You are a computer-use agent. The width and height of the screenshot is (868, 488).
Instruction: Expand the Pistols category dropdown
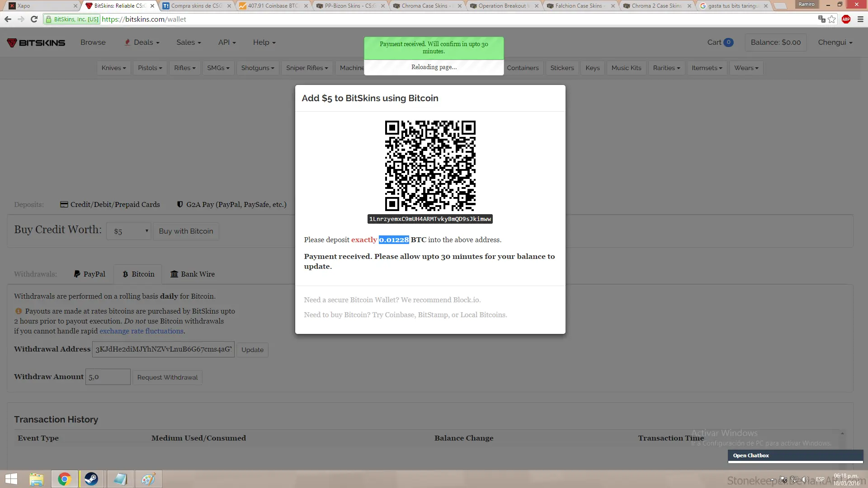[x=150, y=68]
